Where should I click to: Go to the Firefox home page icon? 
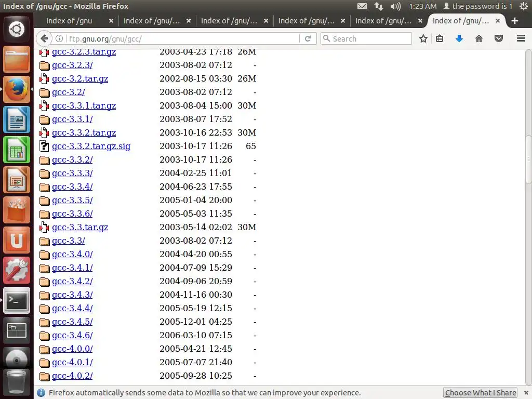[x=478, y=38]
